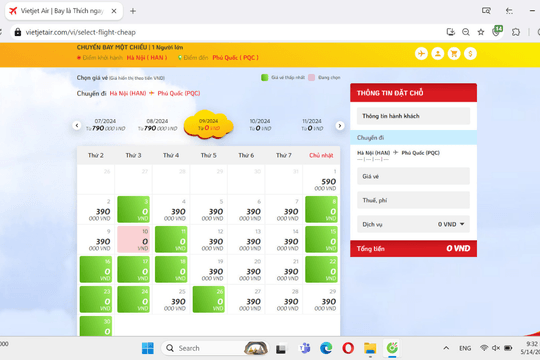The width and height of the screenshot is (540, 360).
Task: Select September 18 zero VND fare
Action: pos(171,269)
